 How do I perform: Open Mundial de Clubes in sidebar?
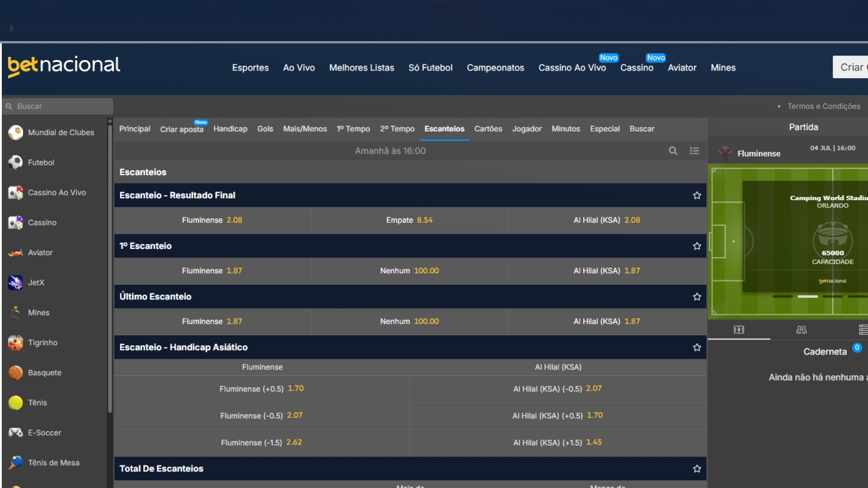(61, 132)
